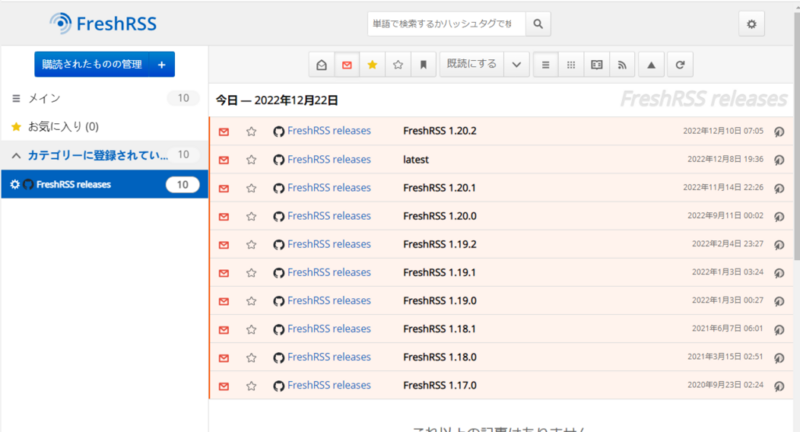Toggle unread articles filter envelope

click(x=347, y=65)
